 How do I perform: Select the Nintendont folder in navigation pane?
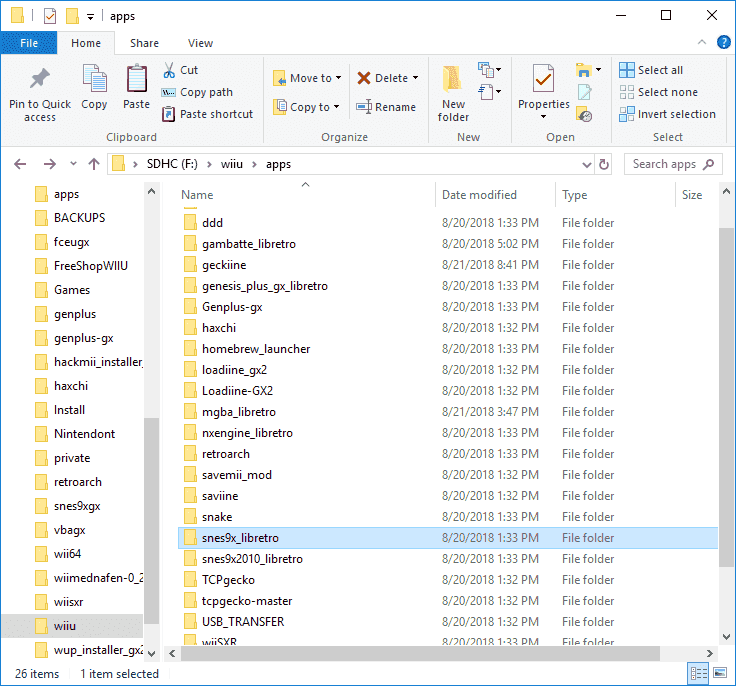75,434
